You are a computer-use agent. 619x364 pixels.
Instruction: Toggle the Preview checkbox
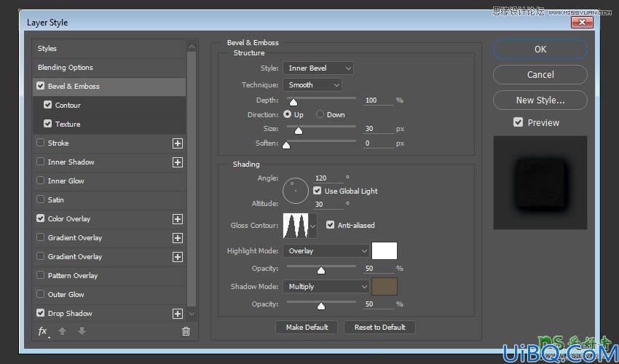[518, 122]
